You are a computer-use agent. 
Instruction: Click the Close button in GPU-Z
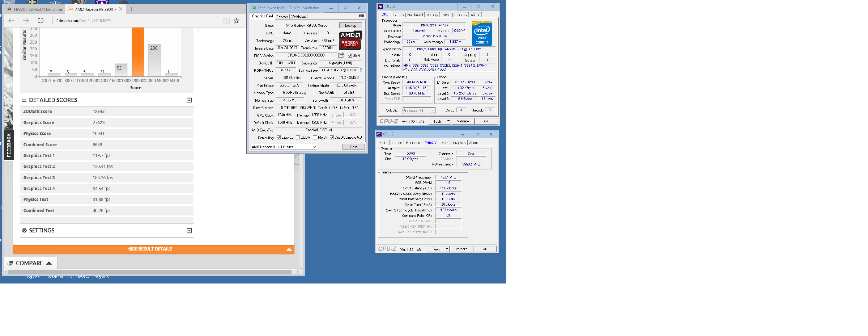[354, 147]
